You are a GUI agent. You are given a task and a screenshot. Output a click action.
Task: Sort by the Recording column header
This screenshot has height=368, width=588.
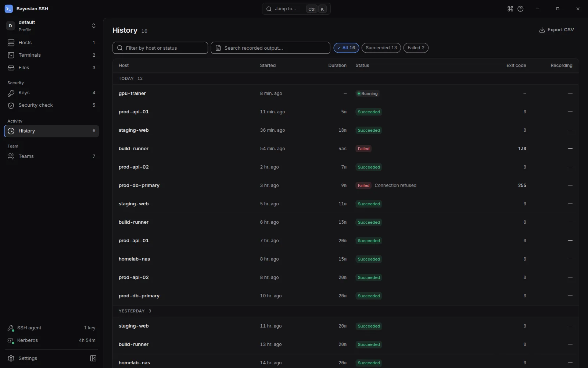[561, 66]
